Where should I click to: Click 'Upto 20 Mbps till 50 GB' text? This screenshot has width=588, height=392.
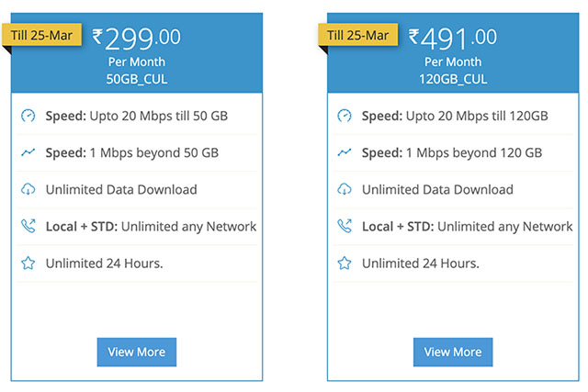(x=159, y=116)
